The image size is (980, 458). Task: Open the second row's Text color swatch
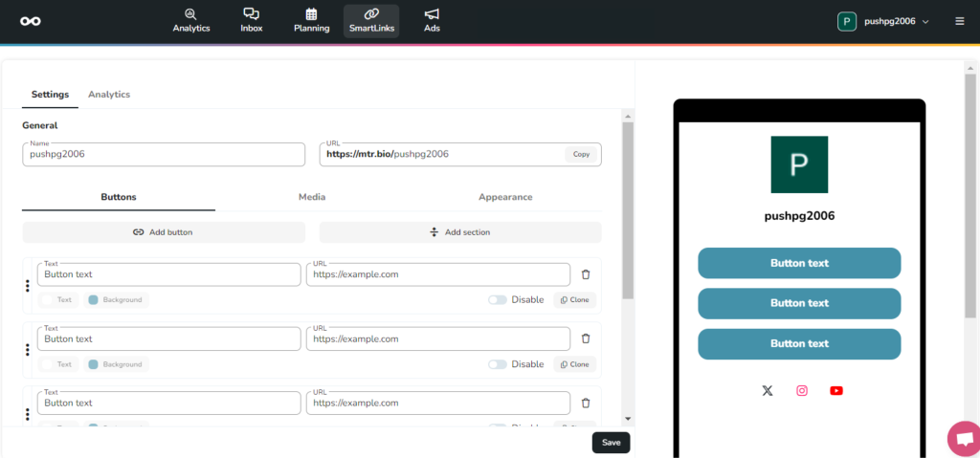(58, 364)
